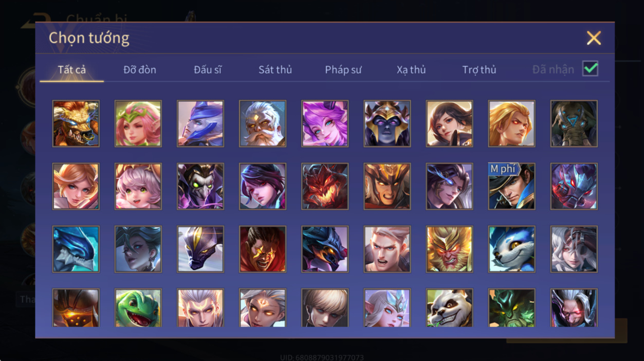Select the orange bull beast hero portrait
Screen dimensions: 644x361
[x=76, y=123]
